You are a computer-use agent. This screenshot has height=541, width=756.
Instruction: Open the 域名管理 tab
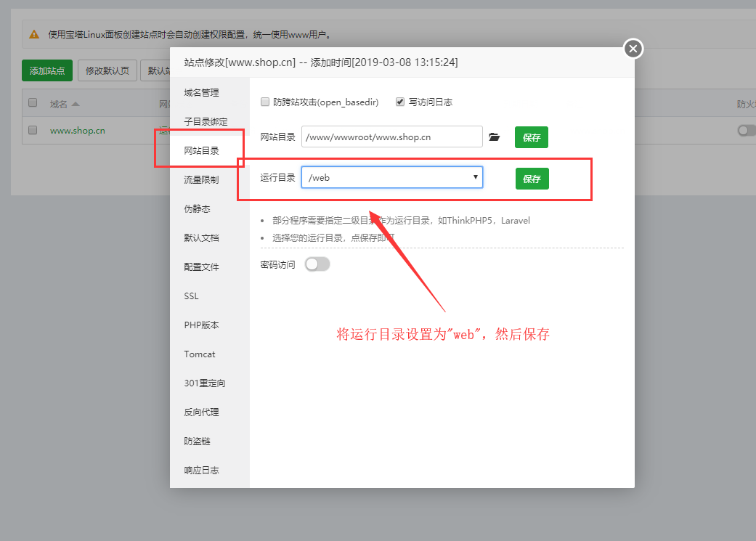click(x=201, y=93)
